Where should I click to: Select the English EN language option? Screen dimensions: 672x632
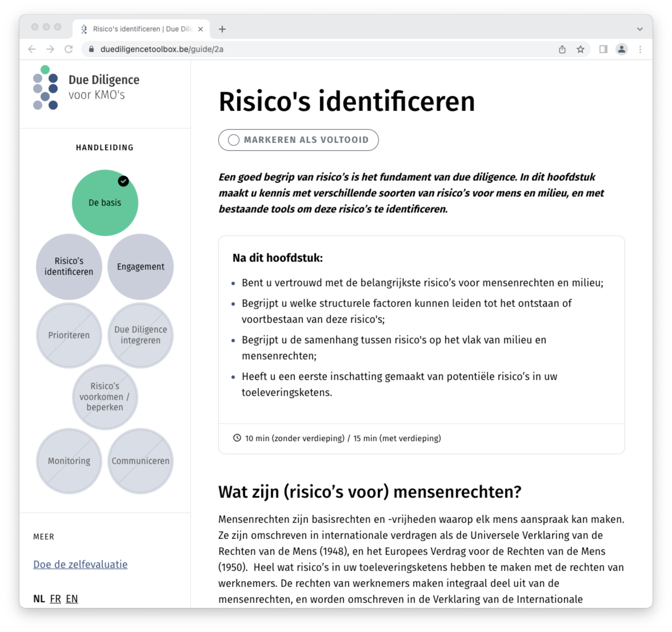tap(72, 599)
